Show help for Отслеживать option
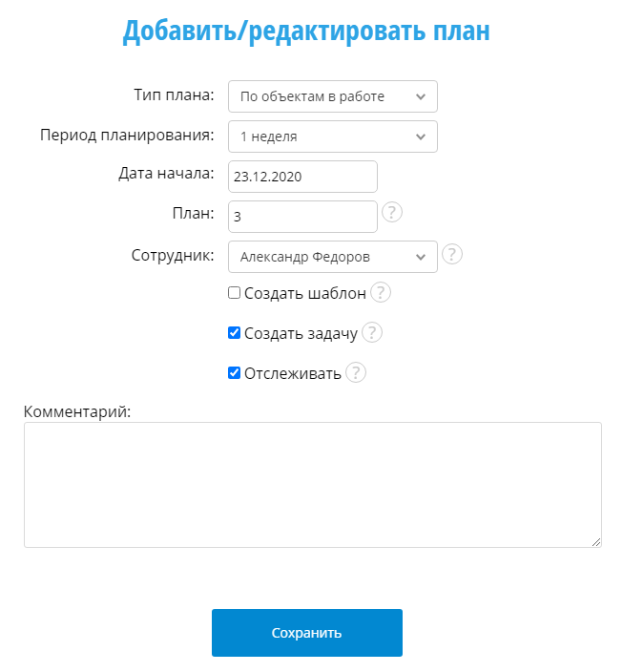 pos(356,373)
